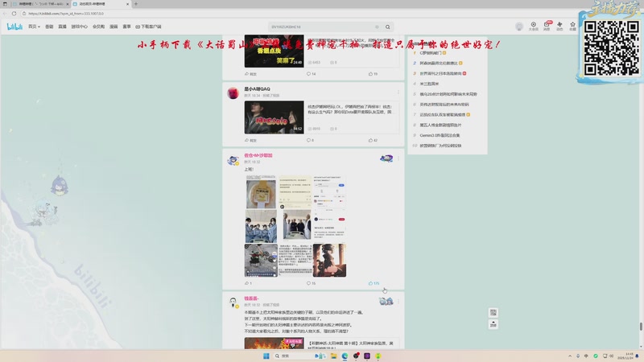
Task: Open the 收藏 favorites icon in the header
Action: (x=572, y=27)
